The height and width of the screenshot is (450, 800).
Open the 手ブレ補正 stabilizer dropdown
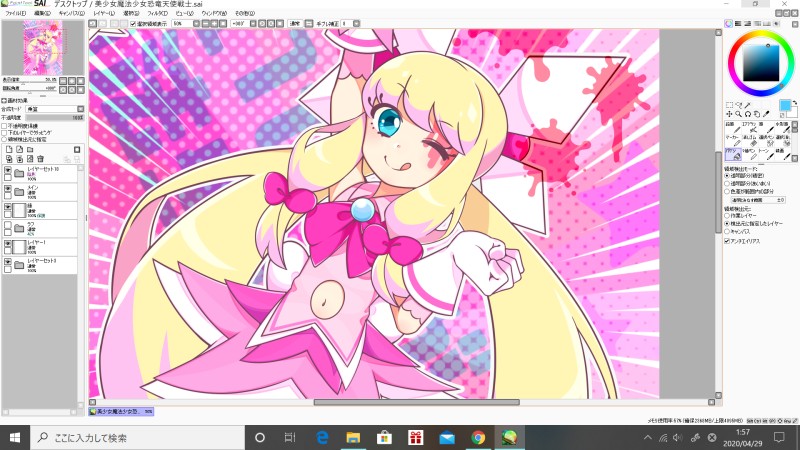coord(356,23)
